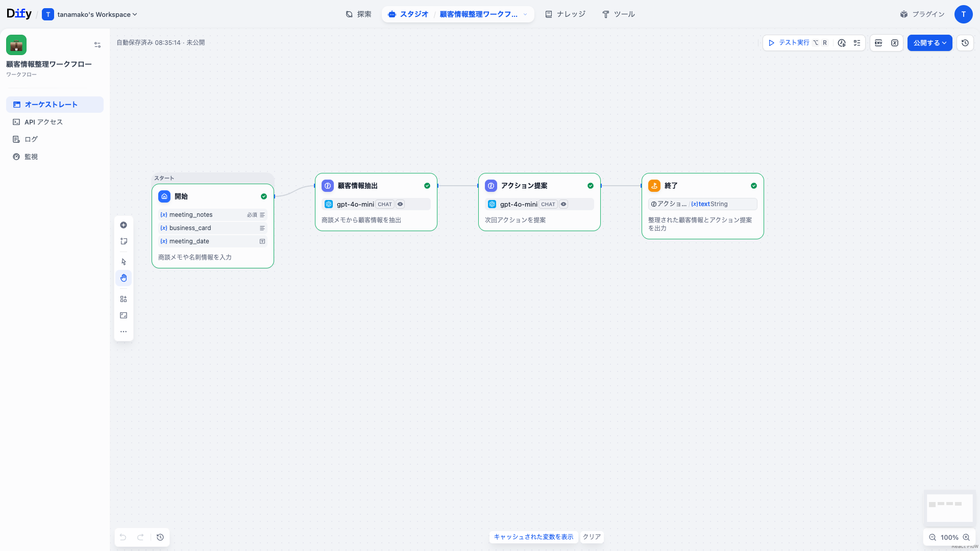
Task: Add a note using the note icon
Action: coord(124,241)
